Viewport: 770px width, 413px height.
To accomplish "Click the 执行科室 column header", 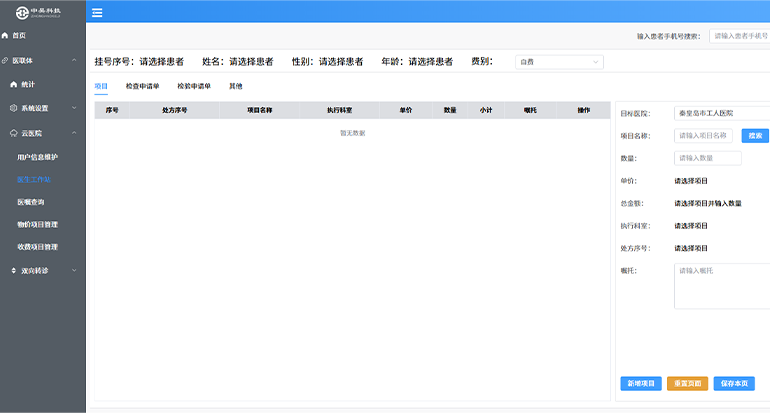I will coord(340,110).
